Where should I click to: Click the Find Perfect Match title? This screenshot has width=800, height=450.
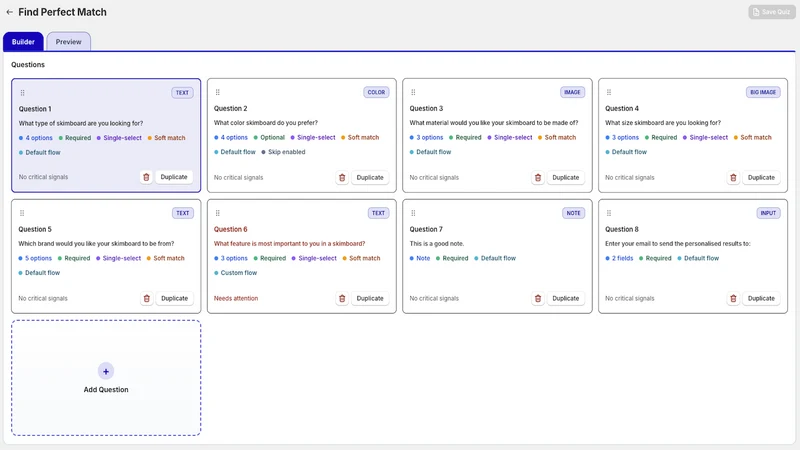pyautogui.click(x=62, y=12)
